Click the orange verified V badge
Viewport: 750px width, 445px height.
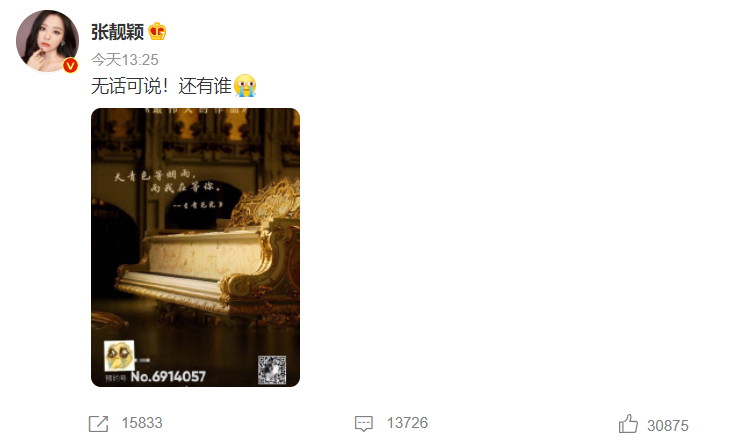[70, 65]
